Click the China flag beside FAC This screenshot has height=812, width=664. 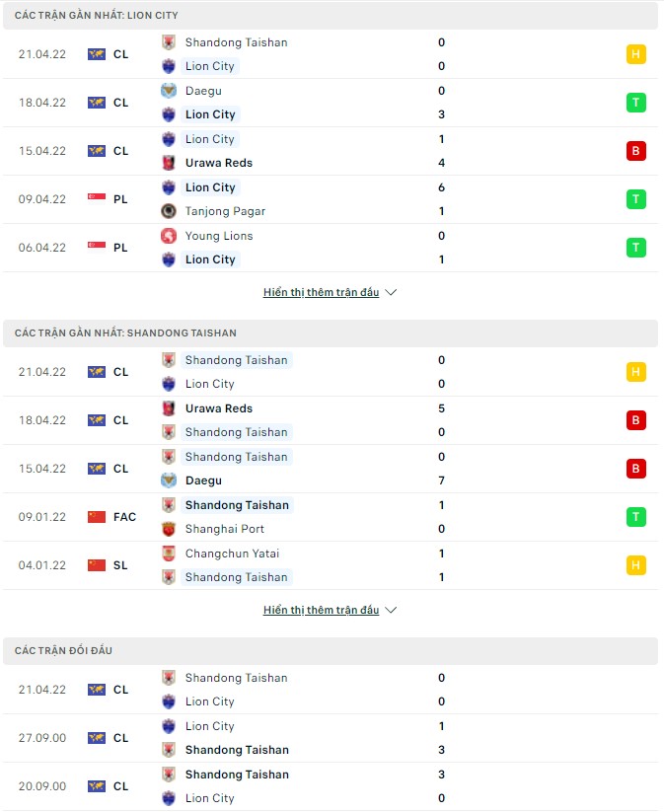click(97, 517)
